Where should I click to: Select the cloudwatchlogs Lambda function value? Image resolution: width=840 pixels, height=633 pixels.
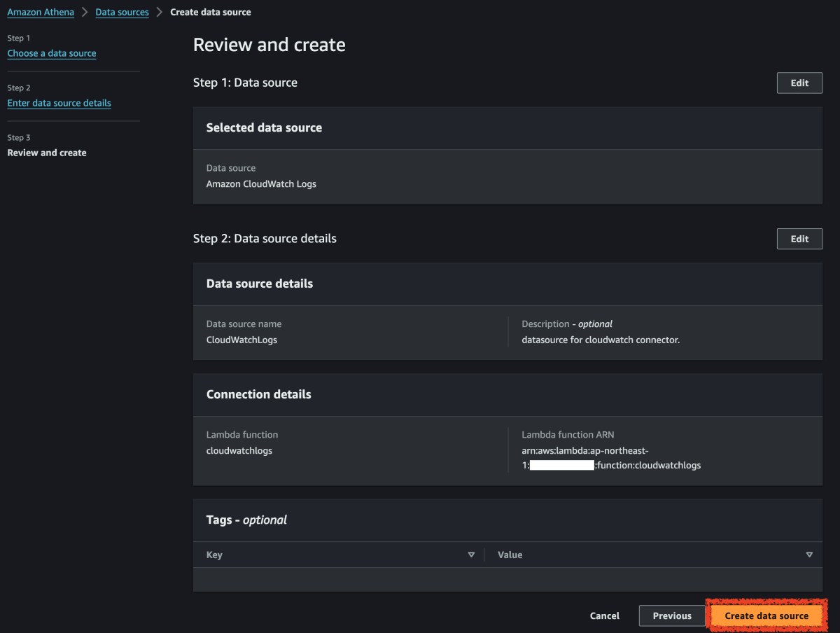[239, 451]
